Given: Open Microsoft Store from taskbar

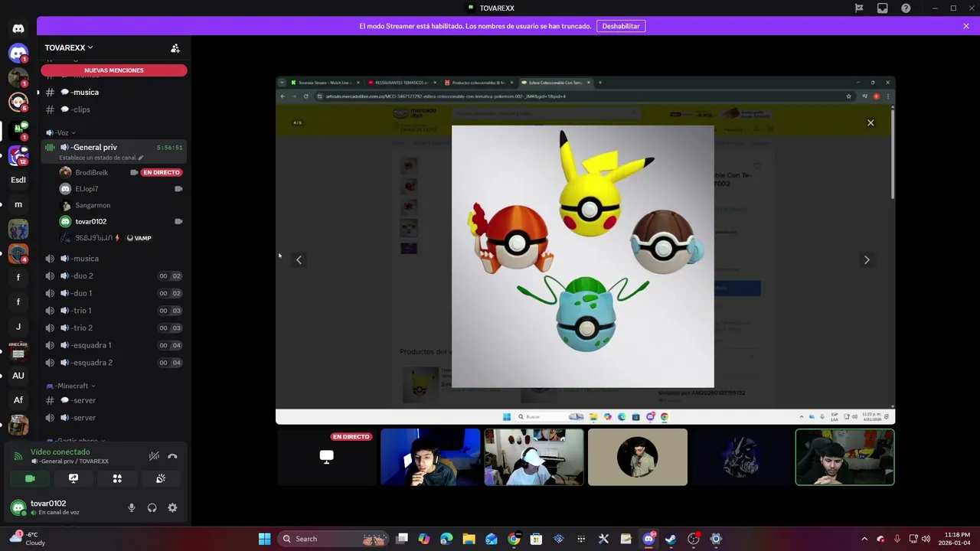Looking at the screenshot, I should tap(536, 539).
